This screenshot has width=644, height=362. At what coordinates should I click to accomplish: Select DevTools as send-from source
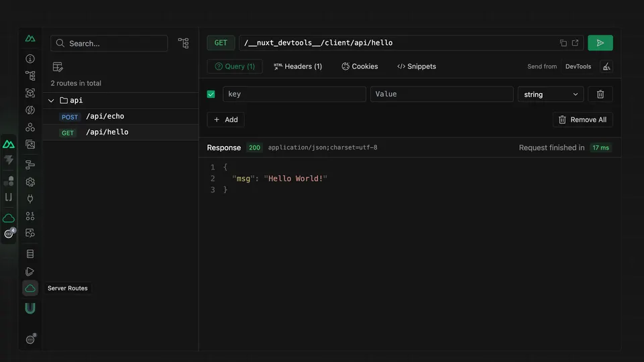pos(578,66)
